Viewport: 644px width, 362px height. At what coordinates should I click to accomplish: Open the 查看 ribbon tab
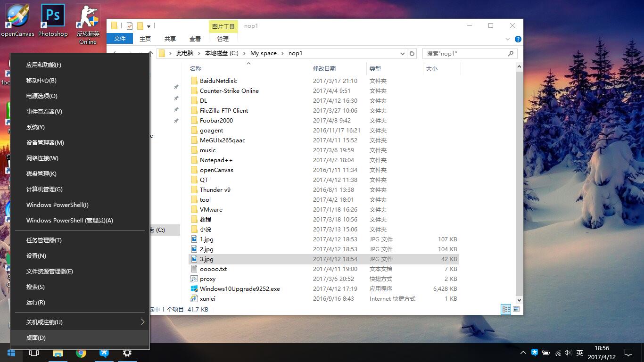(195, 39)
